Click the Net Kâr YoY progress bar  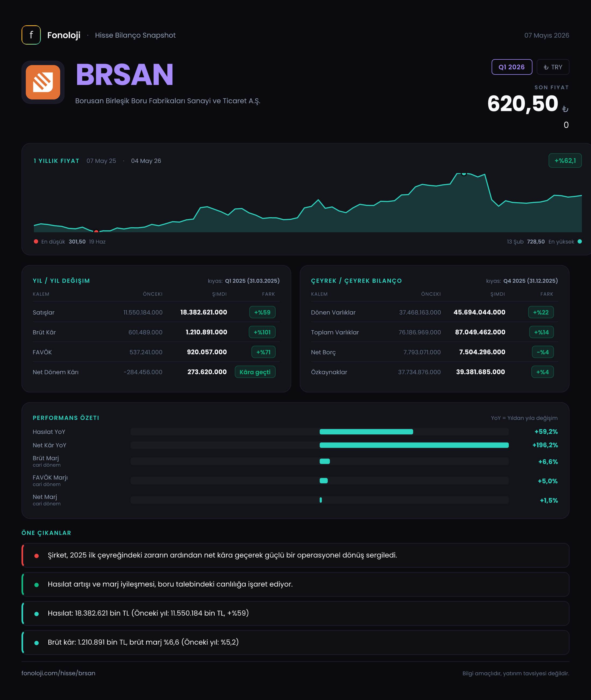[x=319, y=445]
